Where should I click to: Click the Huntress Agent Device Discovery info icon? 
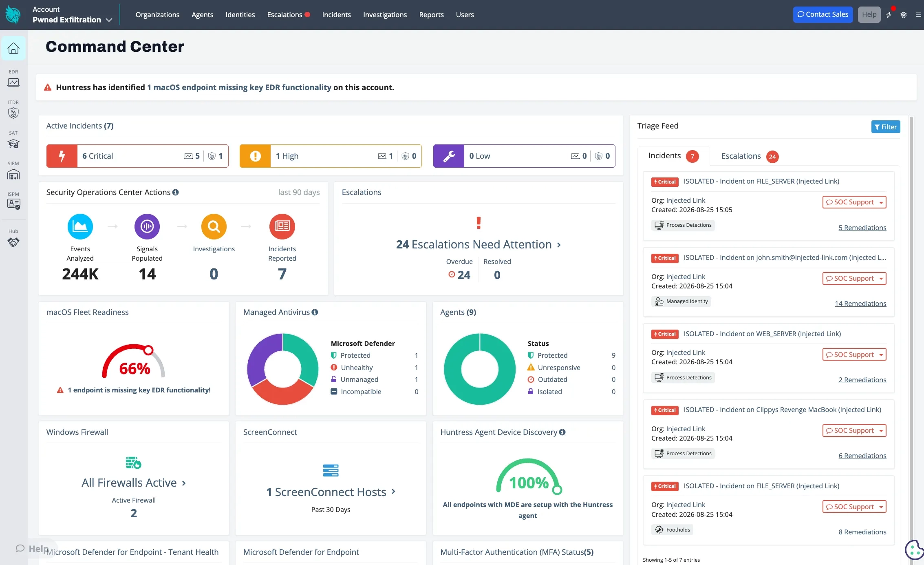point(562,432)
